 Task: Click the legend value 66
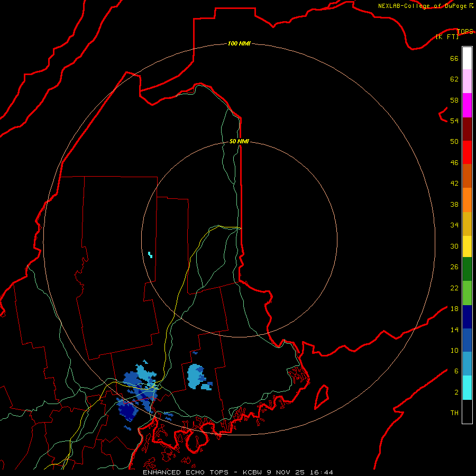click(454, 59)
